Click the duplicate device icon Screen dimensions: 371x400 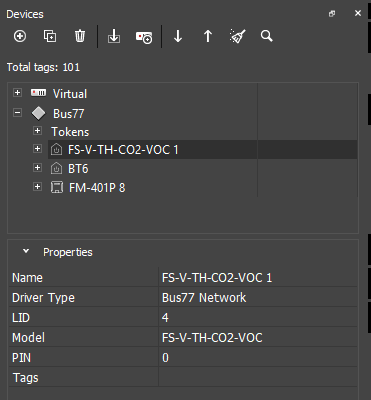click(x=50, y=36)
